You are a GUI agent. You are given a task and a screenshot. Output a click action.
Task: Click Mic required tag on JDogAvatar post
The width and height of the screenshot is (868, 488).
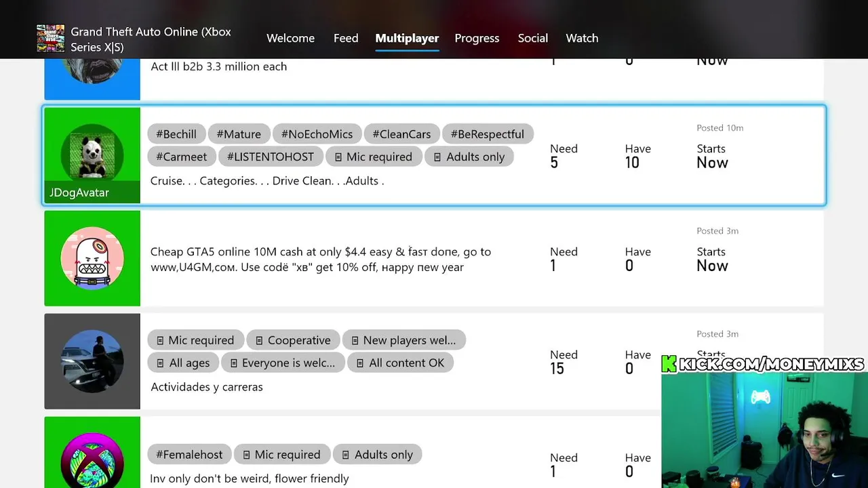point(374,157)
